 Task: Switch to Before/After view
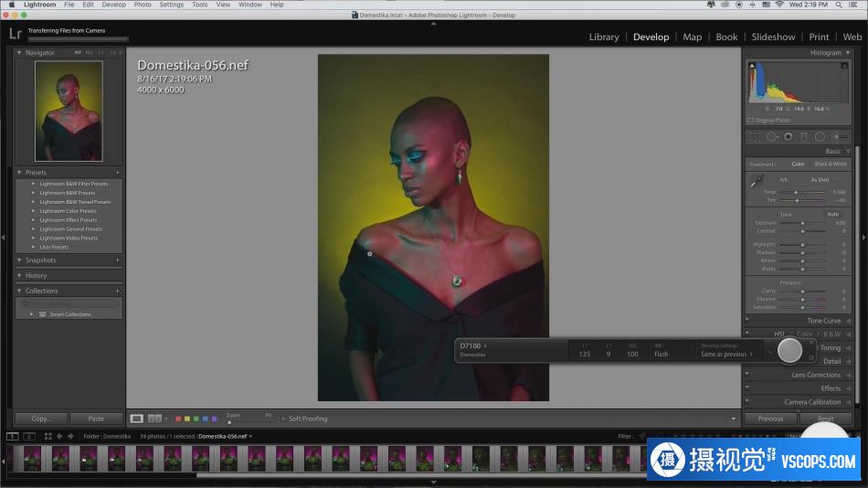tap(154, 419)
